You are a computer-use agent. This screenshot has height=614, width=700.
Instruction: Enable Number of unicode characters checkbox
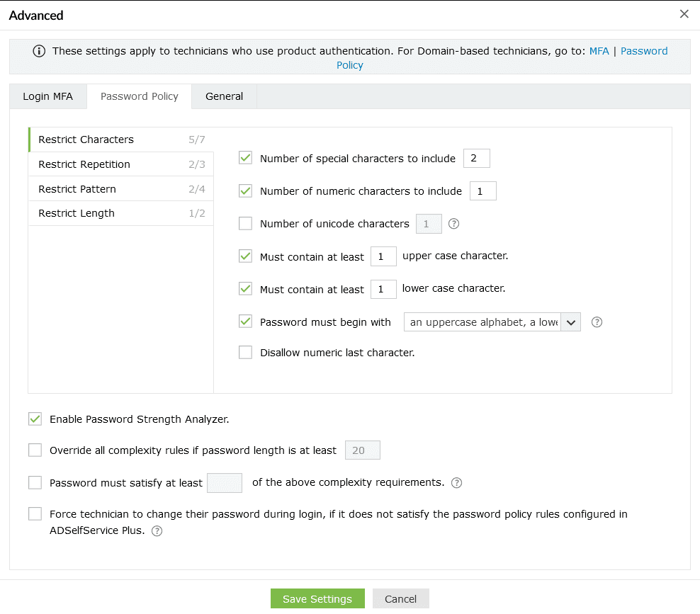pyautogui.click(x=246, y=224)
